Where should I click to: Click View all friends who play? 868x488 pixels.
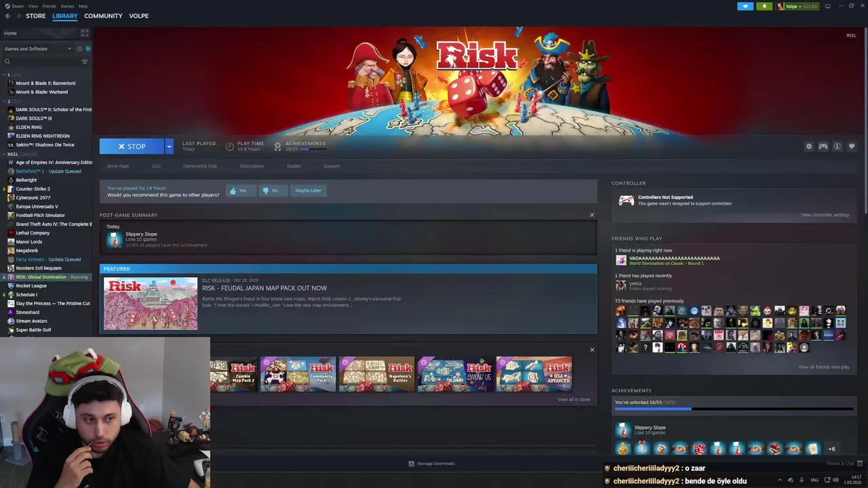pyautogui.click(x=824, y=367)
